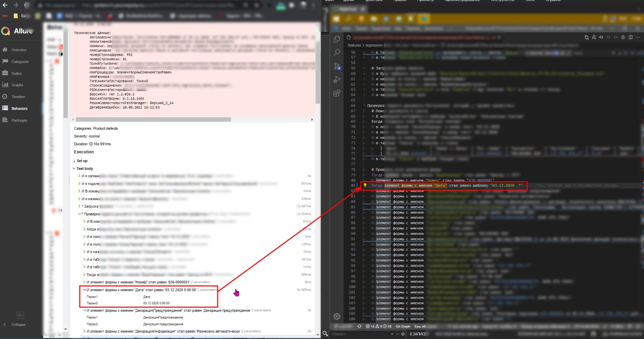Collapse the step starting with "* Проверка"

[79, 214]
